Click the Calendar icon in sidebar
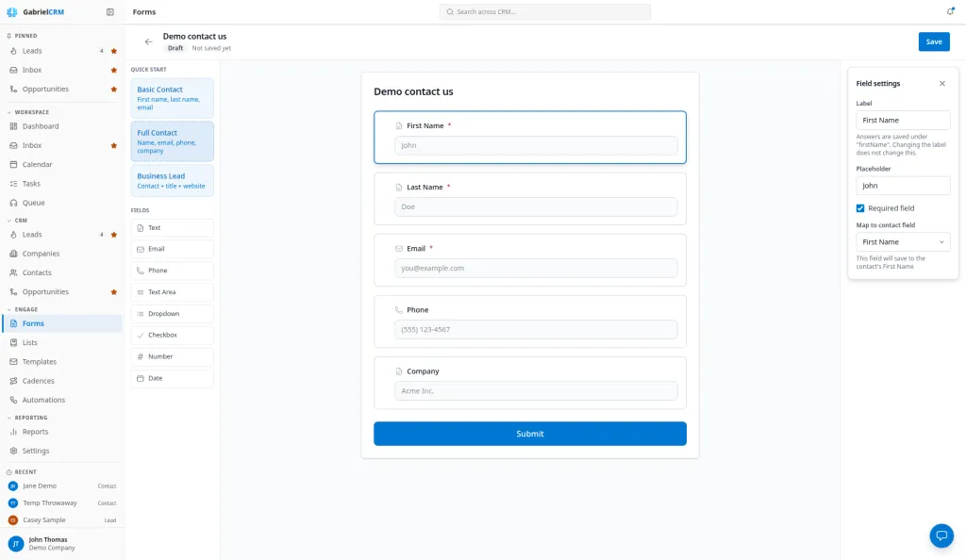Image resolution: width=966 pixels, height=560 pixels. (13, 164)
